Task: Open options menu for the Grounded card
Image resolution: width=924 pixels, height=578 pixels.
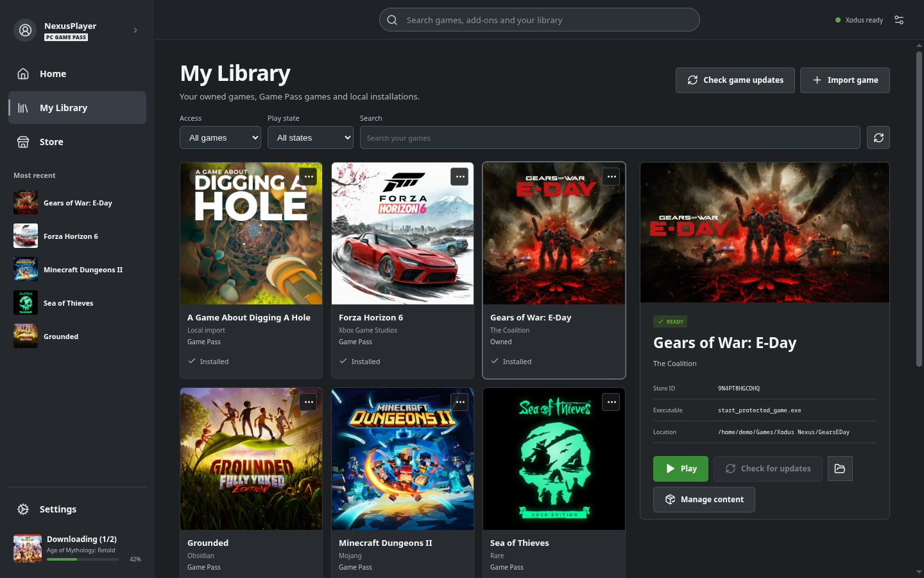Action: tap(309, 402)
